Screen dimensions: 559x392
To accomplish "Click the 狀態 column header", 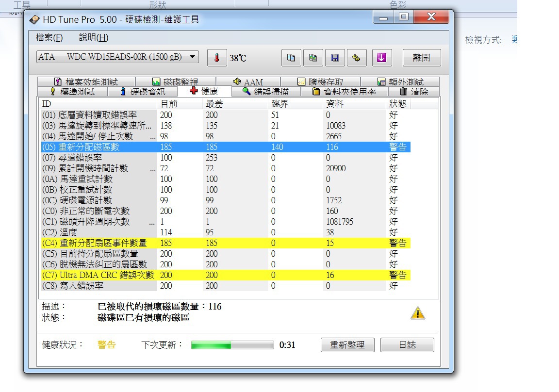I will point(398,104).
